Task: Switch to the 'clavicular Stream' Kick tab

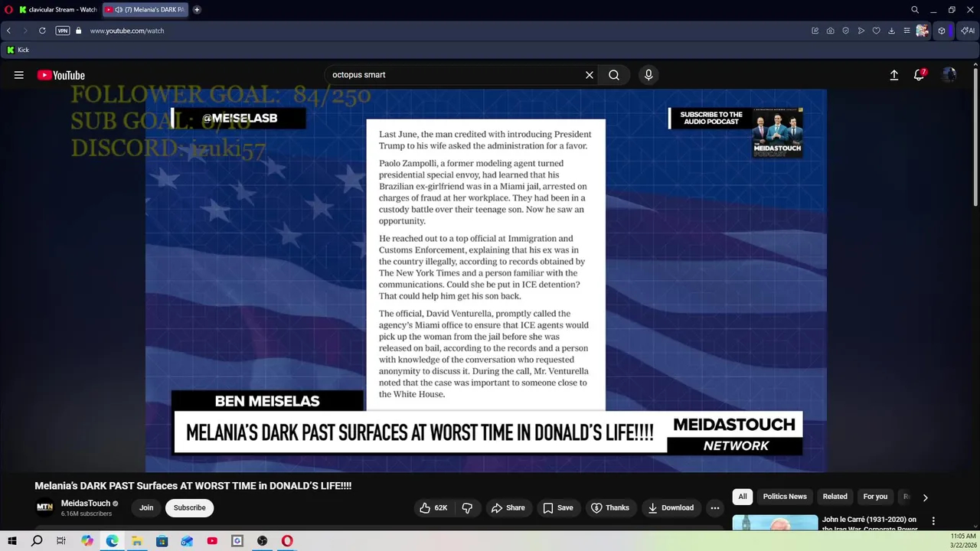Action: (58, 9)
